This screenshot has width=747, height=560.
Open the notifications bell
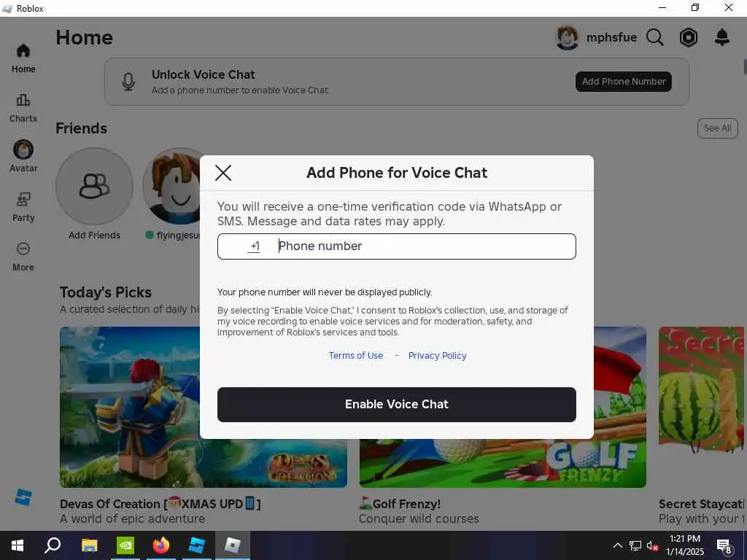coord(722,37)
